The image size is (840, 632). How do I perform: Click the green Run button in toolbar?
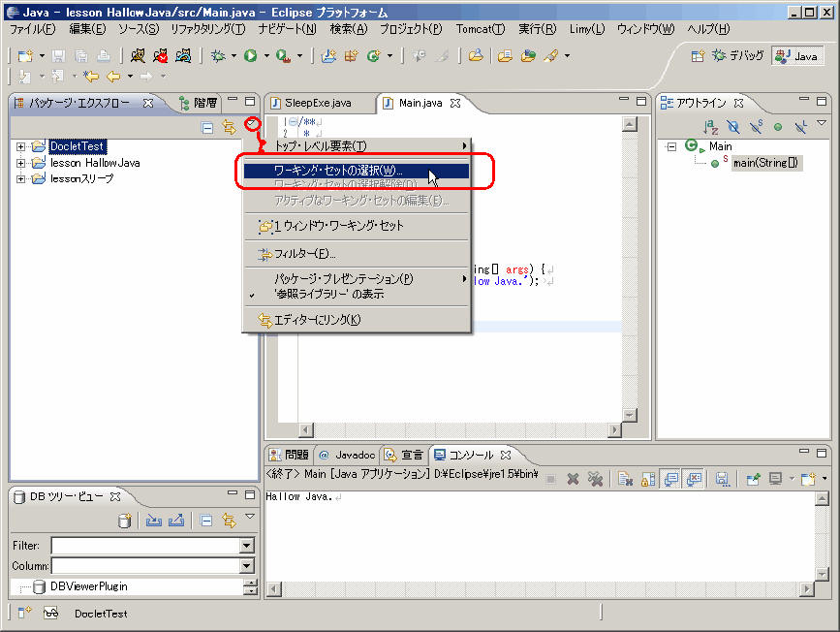(250, 56)
